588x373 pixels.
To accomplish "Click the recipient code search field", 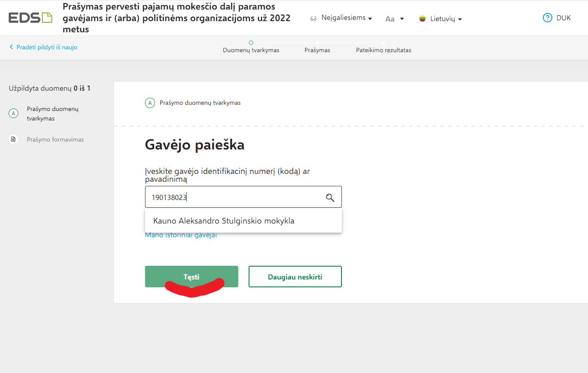I will [243, 197].
